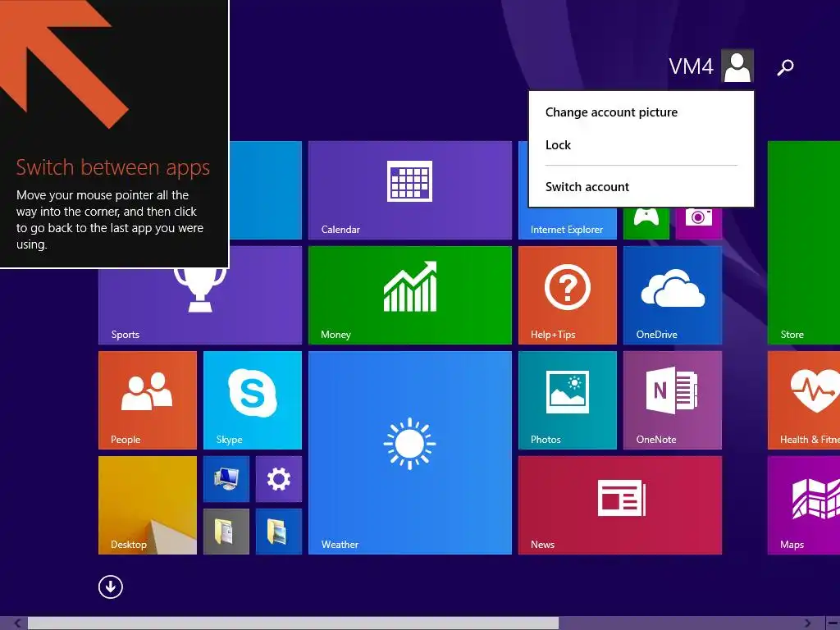The width and height of the screenshot is (840, 630).
Task: Open the Camera tile
Action: [699, 223]
